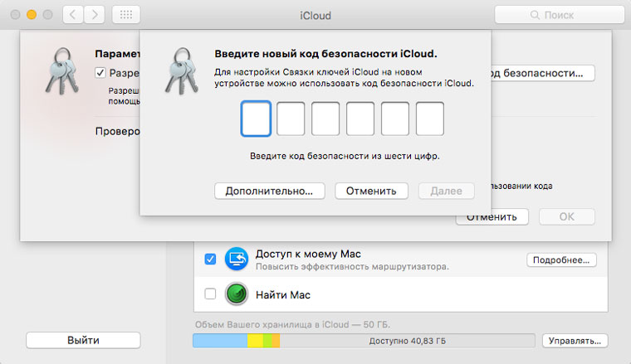Sign out with the Выйти button
This screenshot has height=364, width=631.
[83, 341]
